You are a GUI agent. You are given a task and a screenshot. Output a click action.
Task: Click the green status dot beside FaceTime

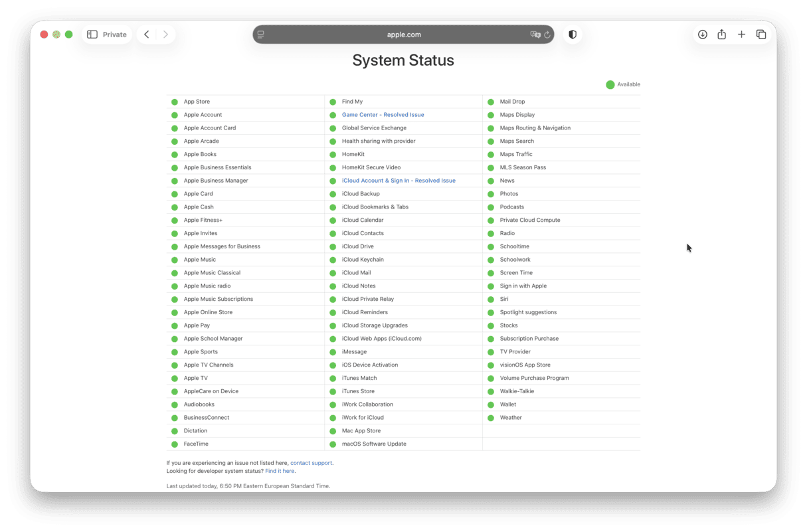(174, 444)
